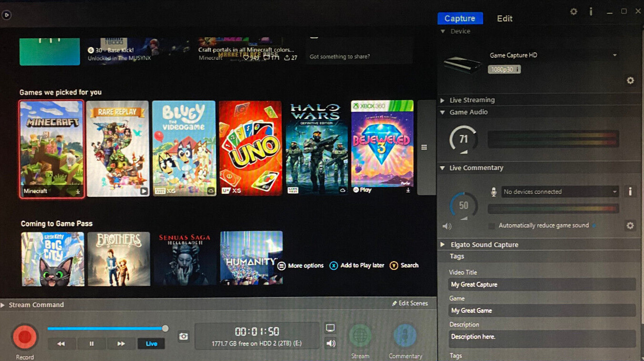Open the app settings gear in title bar
The height and width of the screenshot is (361, 644).
pos(574,11)
